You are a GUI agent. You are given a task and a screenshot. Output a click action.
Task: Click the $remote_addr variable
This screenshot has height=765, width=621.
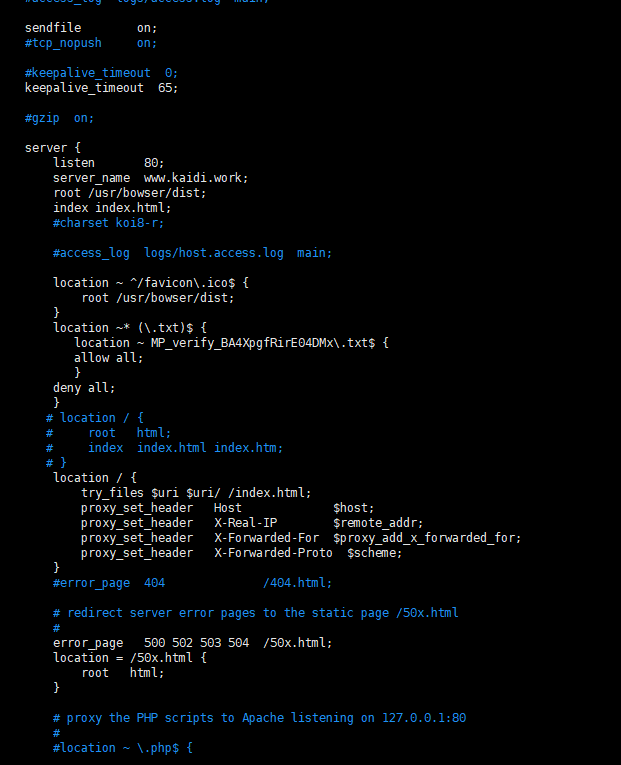(378, 523)
